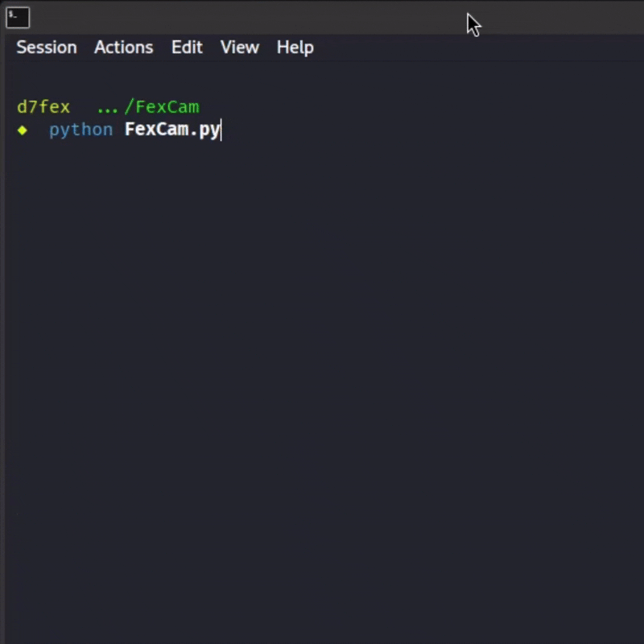
Task: Click the 'FexCam.py' argument text
Action: tap(172, 130)
